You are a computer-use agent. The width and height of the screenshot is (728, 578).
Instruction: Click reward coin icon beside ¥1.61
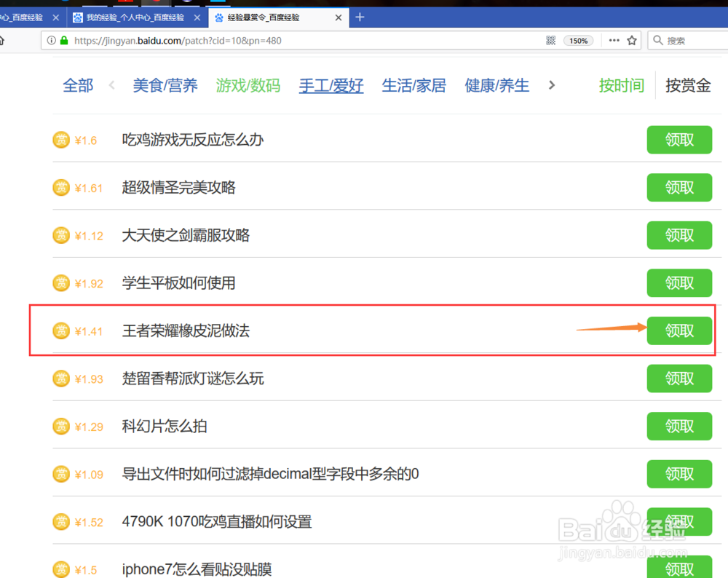(61, 188)
